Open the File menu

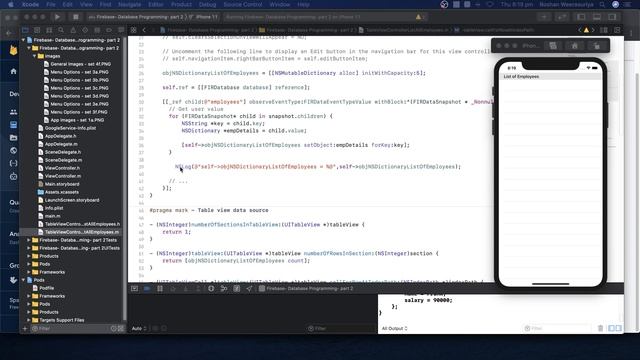(x=51, y=4)
